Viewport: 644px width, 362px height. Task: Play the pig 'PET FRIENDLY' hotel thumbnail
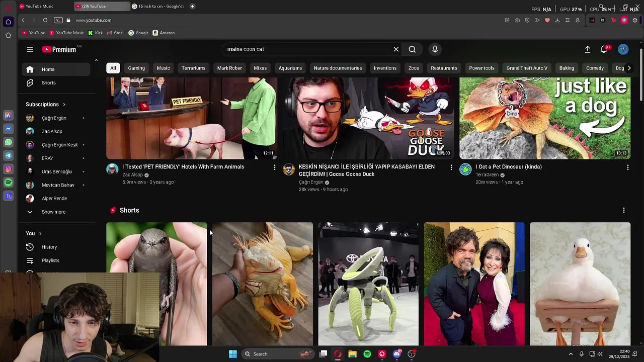click(x=192, y=118)
